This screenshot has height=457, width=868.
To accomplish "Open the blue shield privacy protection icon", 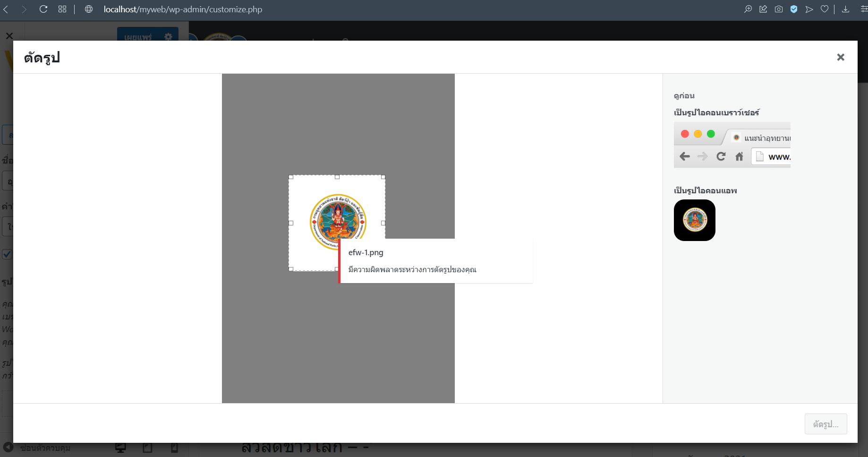I will click(794, 9).
